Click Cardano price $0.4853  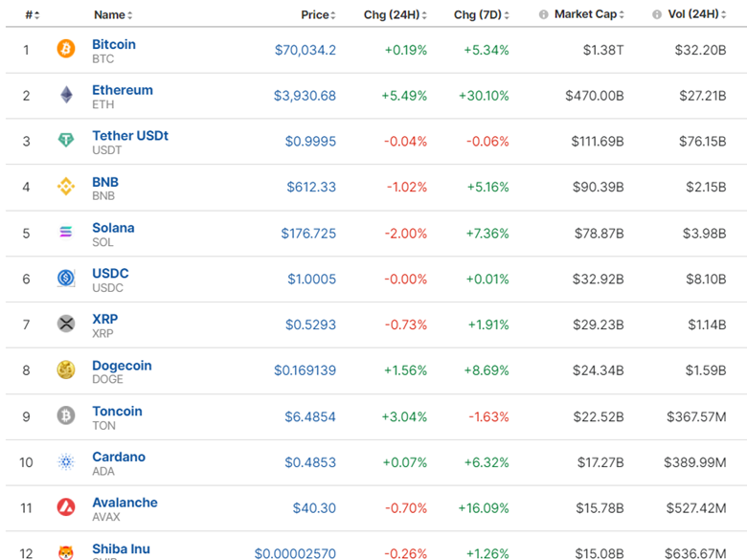(x=310, y=462)
